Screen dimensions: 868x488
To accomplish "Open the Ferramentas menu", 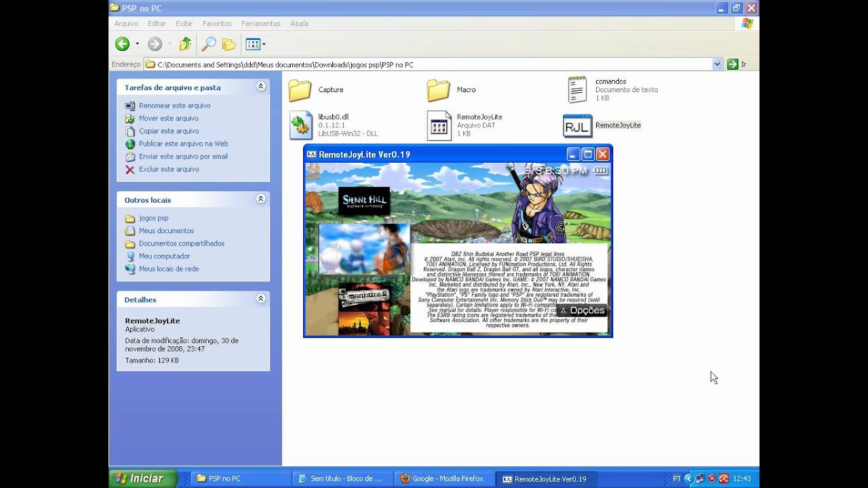I will click(260, 24).
